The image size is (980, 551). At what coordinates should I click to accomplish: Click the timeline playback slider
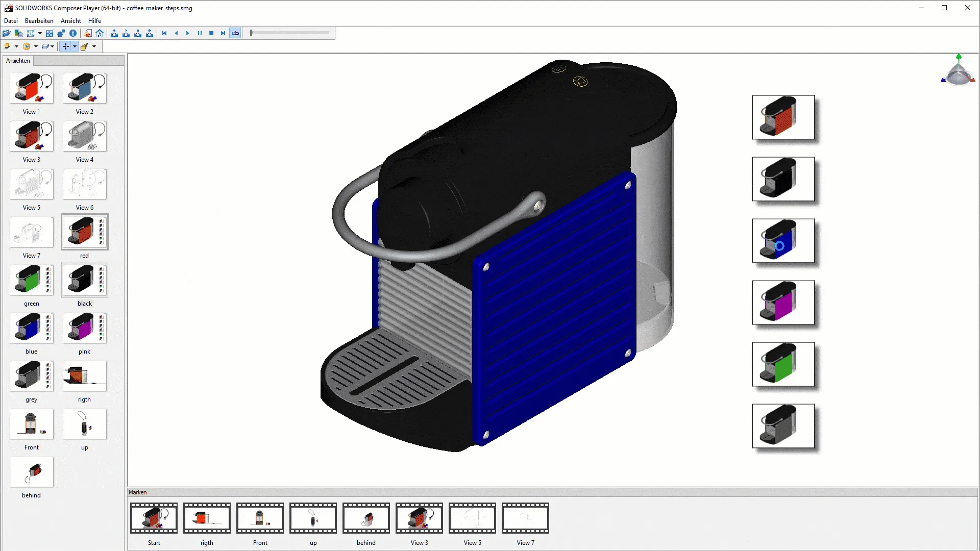coord(289,33)
